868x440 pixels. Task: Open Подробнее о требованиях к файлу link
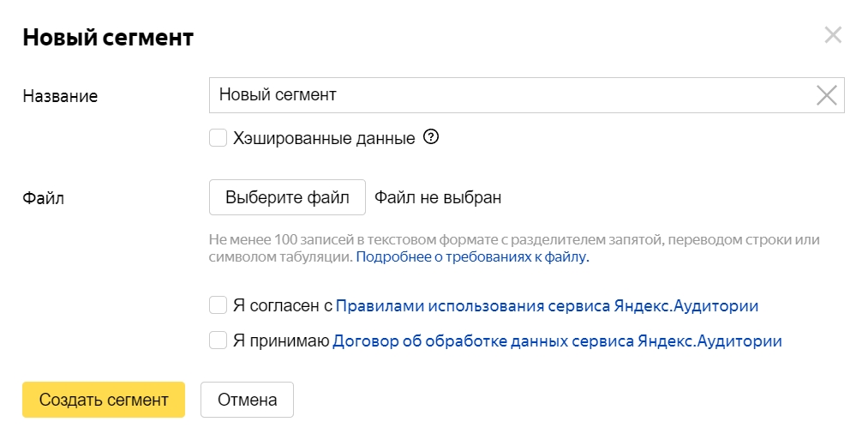click(x=472, y=257)
